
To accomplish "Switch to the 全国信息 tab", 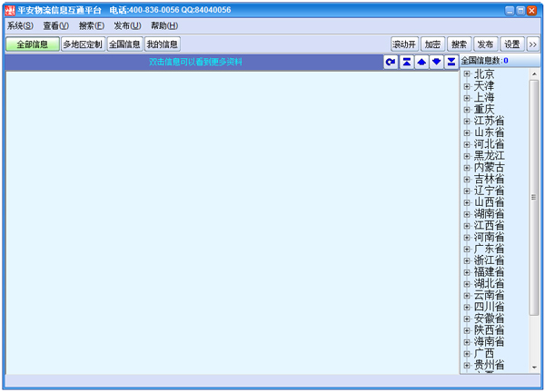I will [x=124, y=44].
